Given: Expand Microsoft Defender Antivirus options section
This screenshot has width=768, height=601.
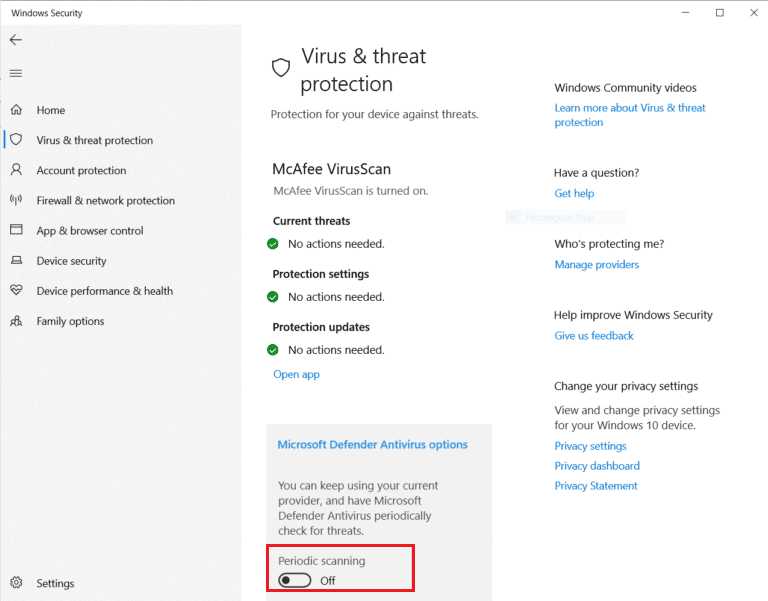Looking at the screenshot, I should [x=372, y=445].
